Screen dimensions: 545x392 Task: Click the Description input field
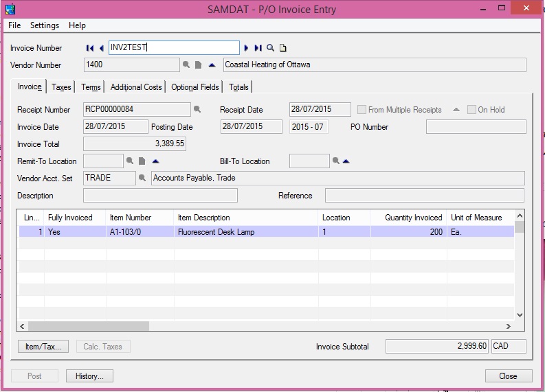pos(160,196)
